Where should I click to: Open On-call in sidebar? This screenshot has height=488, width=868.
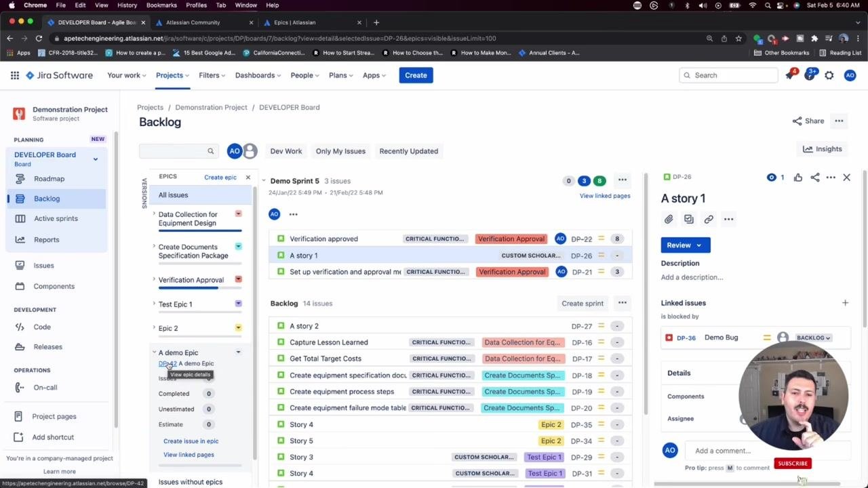(x=45, y=388)
